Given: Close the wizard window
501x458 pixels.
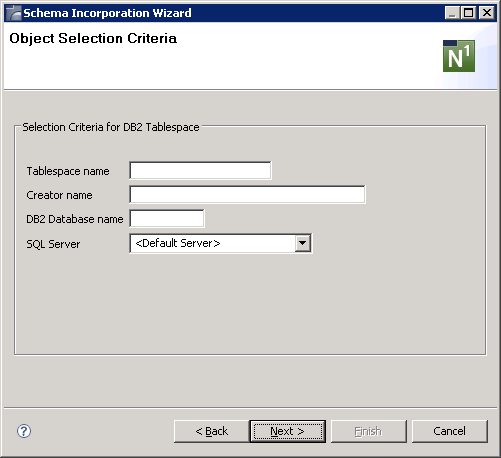Looking at the screenshot, I should point(487,13).
